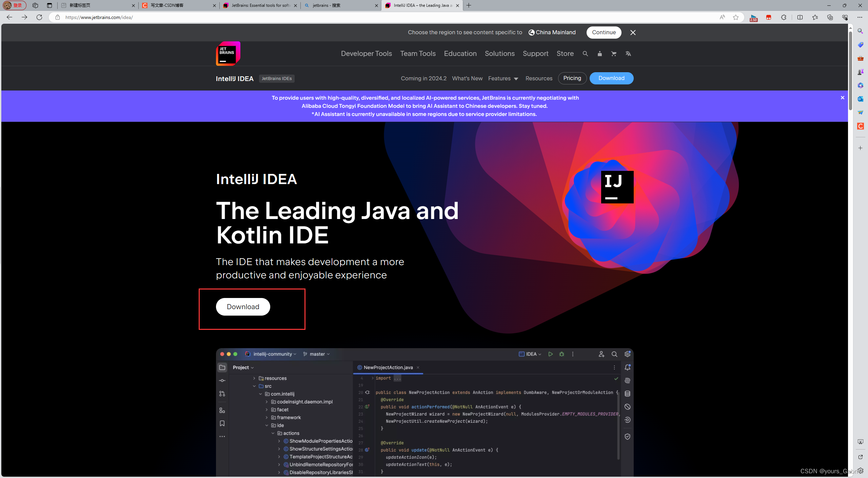Image resolution: width=868 pixels, height=478 pixels.
Task: Open split screen icon in toolbar
Action: click(x=800, y=17)
